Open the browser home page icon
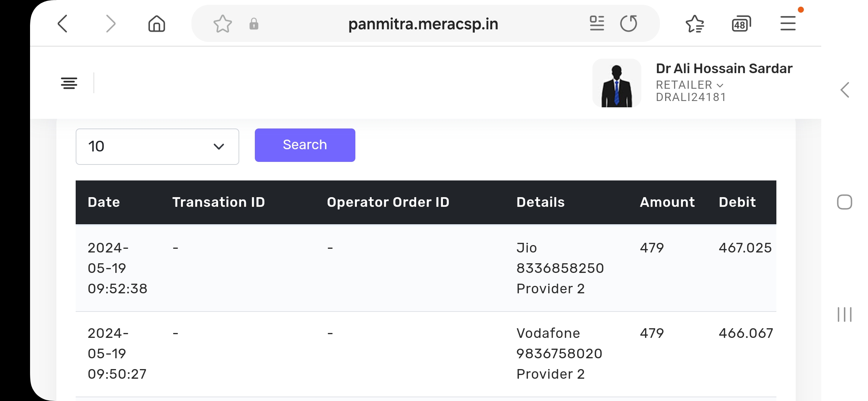The width and height of the screenshot is (868, 401). point(157,24)
